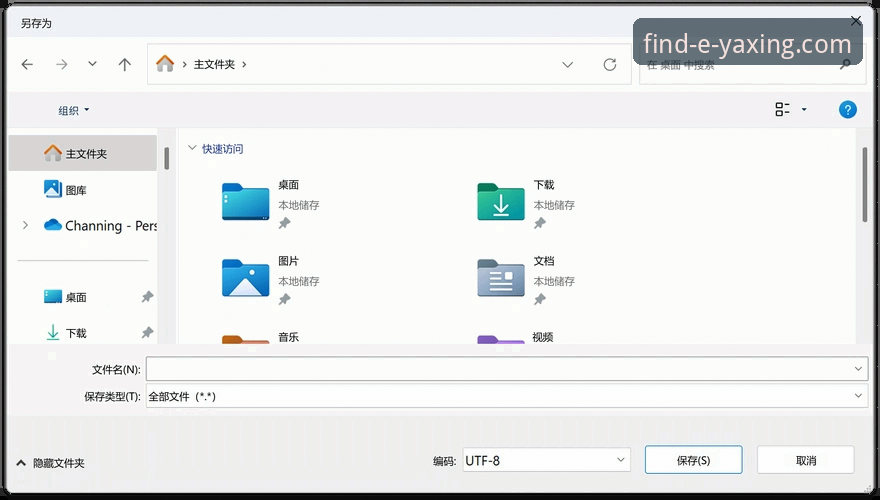Open the 组织 menu
Image resolution: width=880 pixels, height=500 pixels.
point(74,110)
